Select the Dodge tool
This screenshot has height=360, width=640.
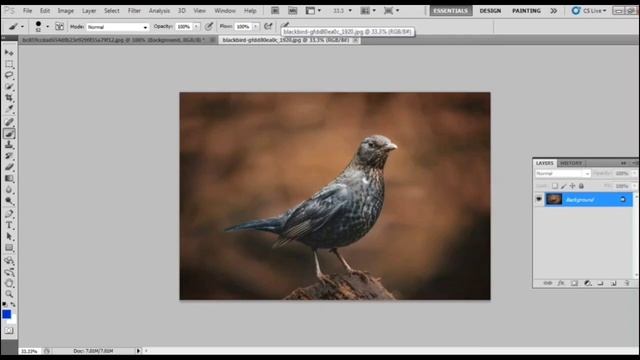(9, 201)
